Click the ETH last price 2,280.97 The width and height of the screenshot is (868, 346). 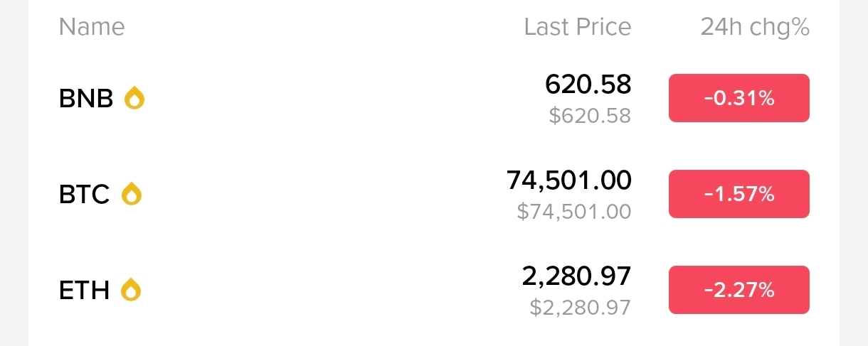[576, 276]
